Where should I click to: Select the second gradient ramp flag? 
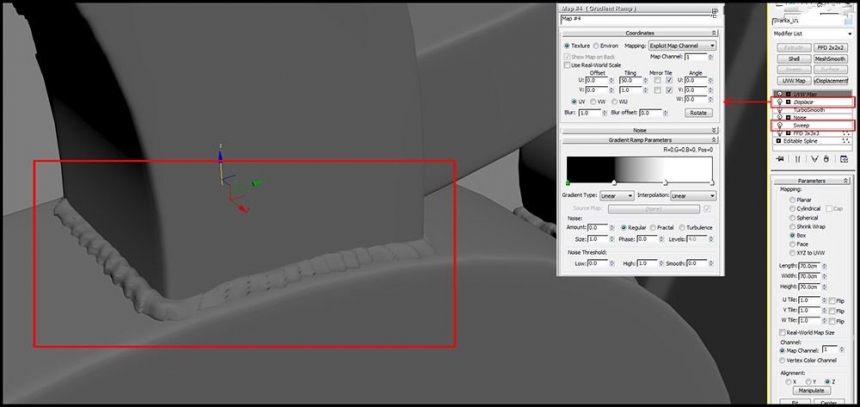coord(614,183)
